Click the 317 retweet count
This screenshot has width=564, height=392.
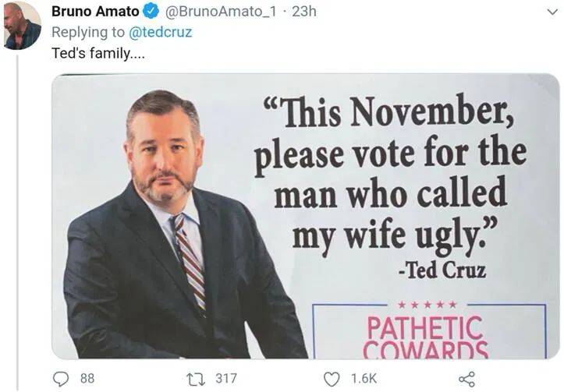(226, 379)
